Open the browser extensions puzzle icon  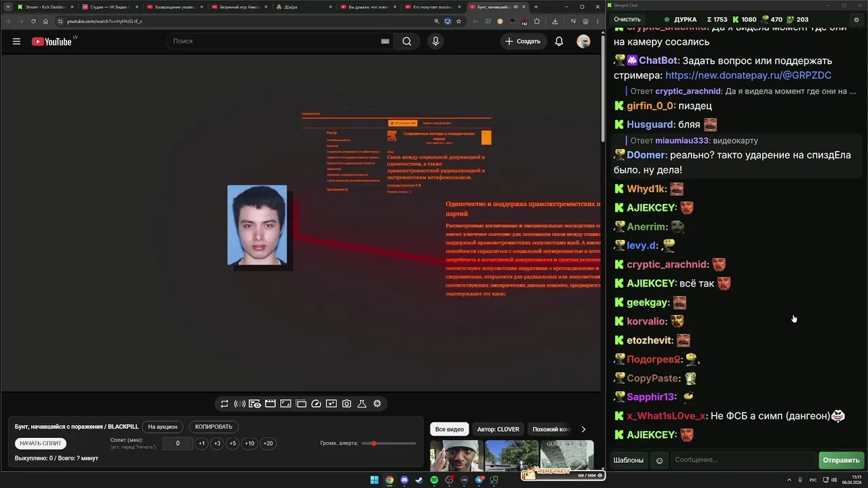537,21
